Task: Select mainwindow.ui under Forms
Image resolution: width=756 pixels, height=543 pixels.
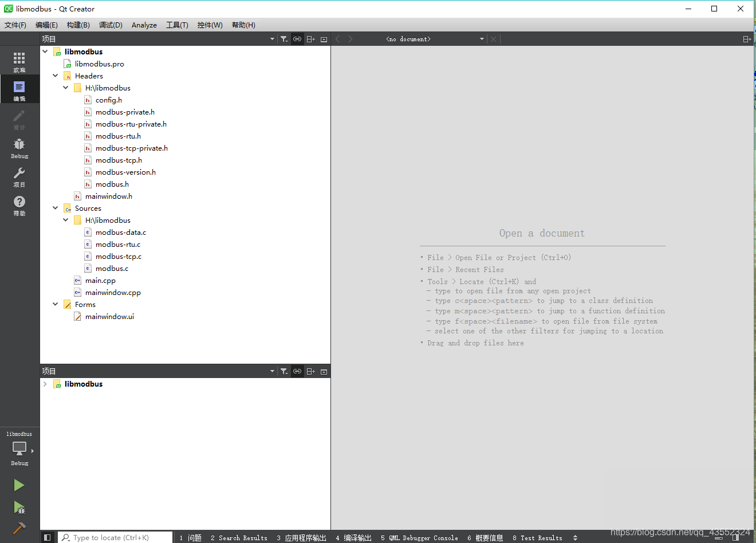Action: click(x=109, y=316)
